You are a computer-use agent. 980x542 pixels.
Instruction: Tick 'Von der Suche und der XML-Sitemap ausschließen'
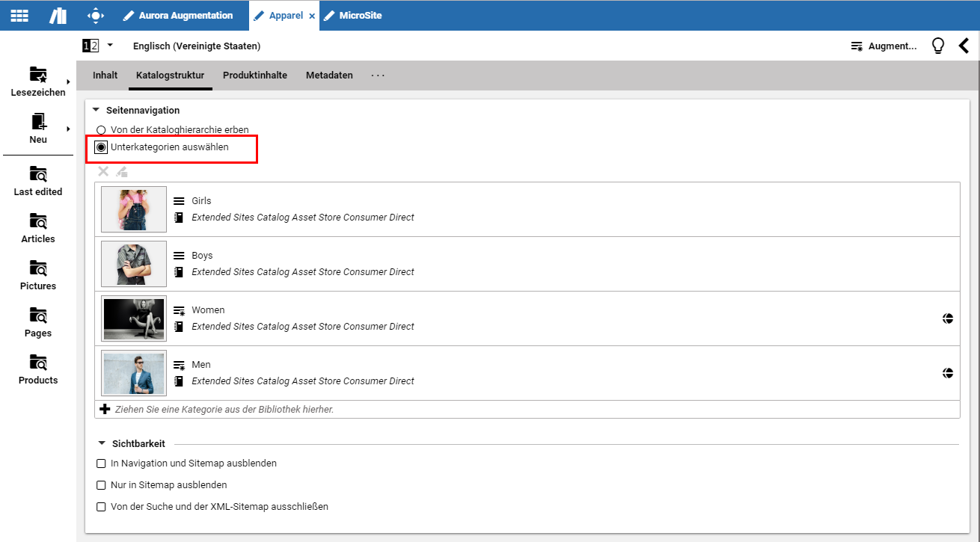[101, 507]
